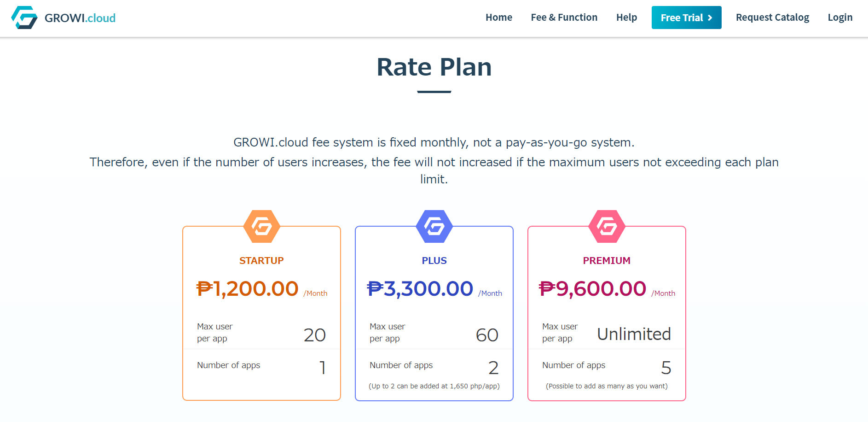Start the Free Trial
The height and width of the screenshot is (422, 868).
tap(682, 18)
